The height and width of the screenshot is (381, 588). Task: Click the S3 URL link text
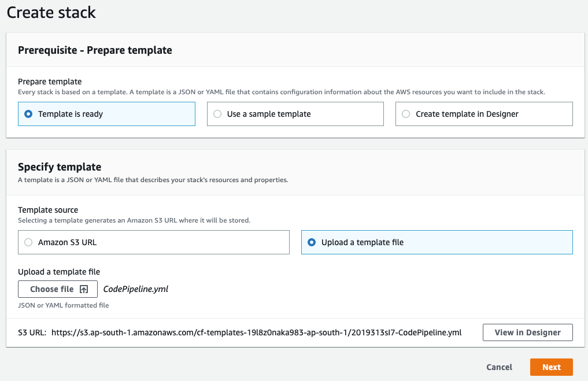point(257,332)
